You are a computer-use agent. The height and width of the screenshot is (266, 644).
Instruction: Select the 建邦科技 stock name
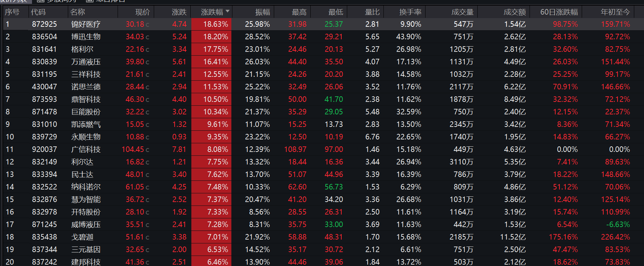pos(86,262)
